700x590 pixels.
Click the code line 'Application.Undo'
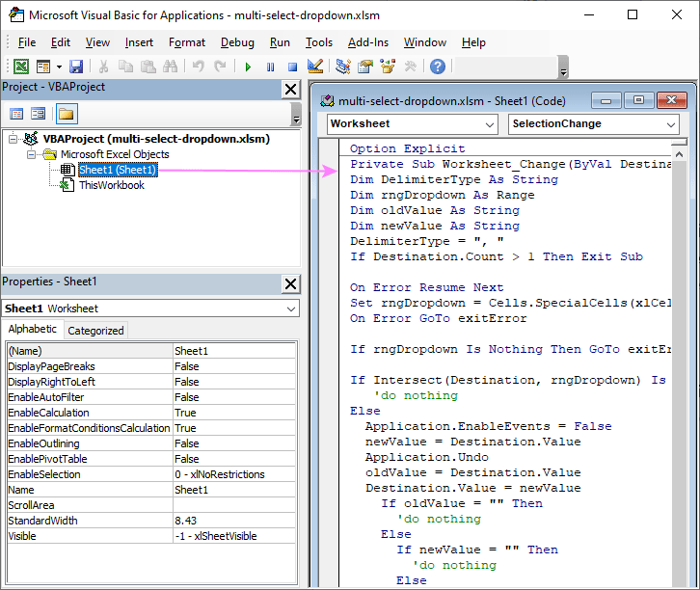427,458
